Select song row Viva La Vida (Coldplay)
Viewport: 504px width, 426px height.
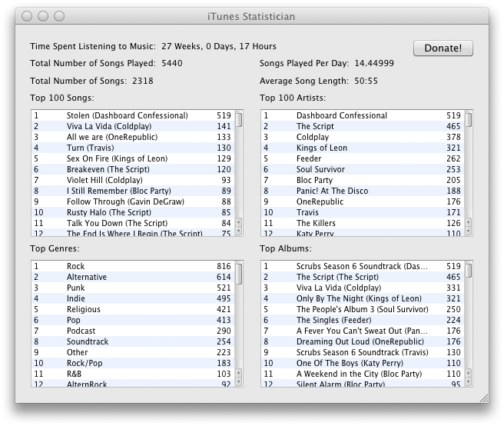point(133,126)
